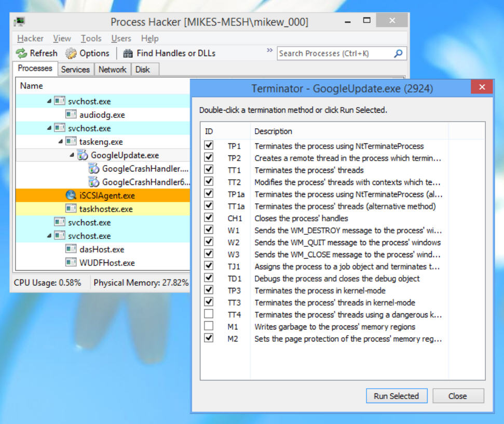Uncheck the TP1 termination method
504x424 pixels.
[209, 145]
